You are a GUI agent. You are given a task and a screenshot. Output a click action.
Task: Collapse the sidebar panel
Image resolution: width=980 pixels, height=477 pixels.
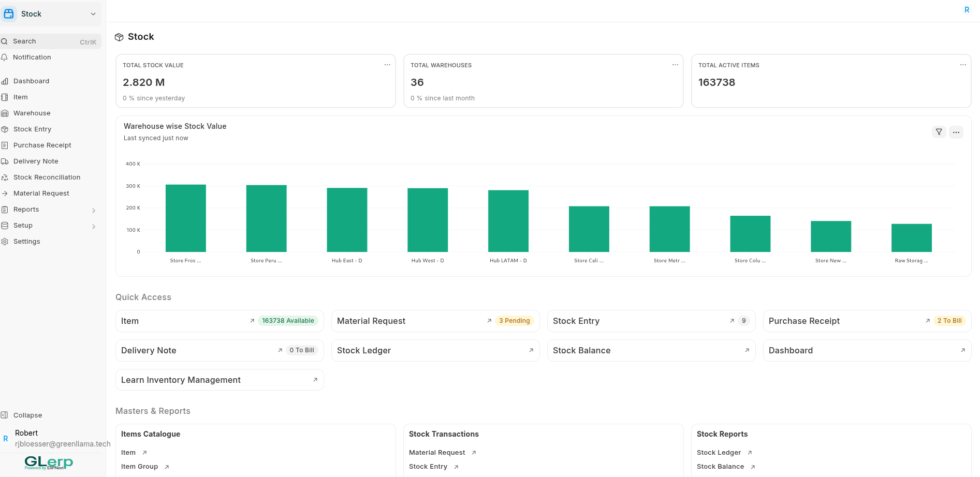(27, 415)
